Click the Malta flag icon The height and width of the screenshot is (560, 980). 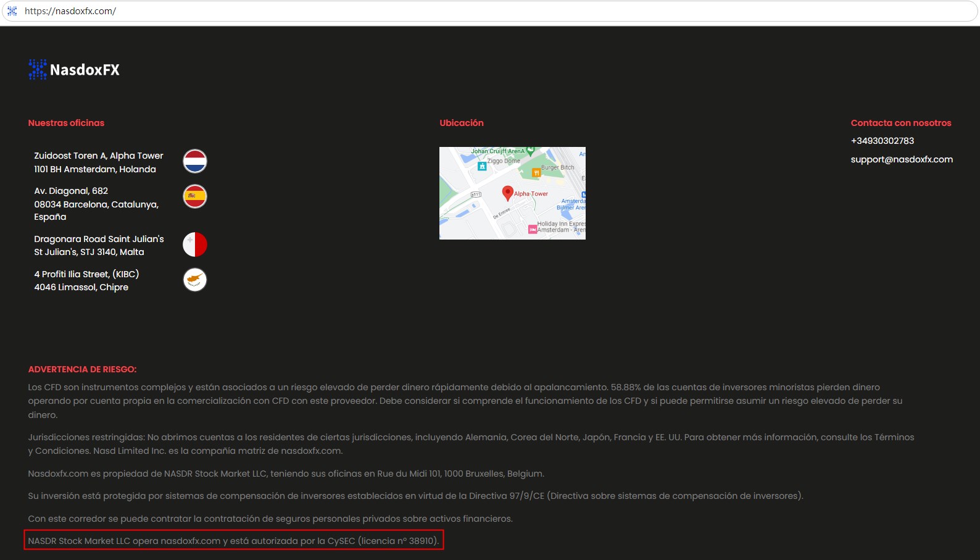click(195, 244)
